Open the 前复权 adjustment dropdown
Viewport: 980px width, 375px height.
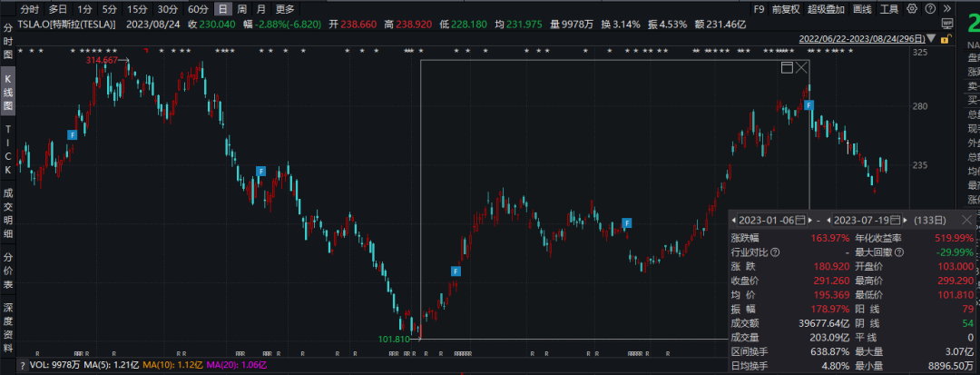(x=786, y=9)
